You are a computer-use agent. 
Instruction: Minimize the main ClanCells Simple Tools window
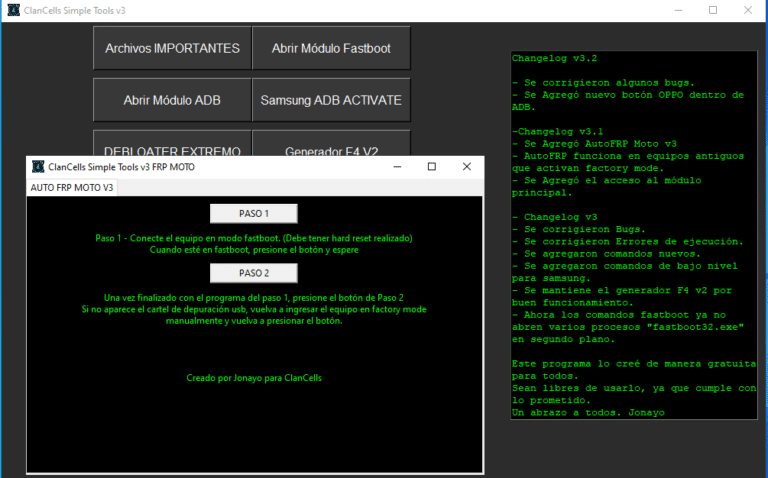point(678,10)
